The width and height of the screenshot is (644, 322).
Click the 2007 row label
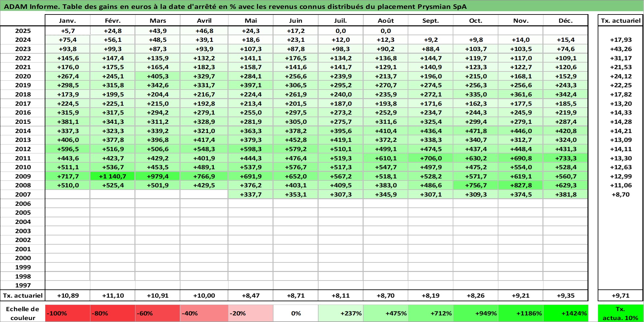23,194
